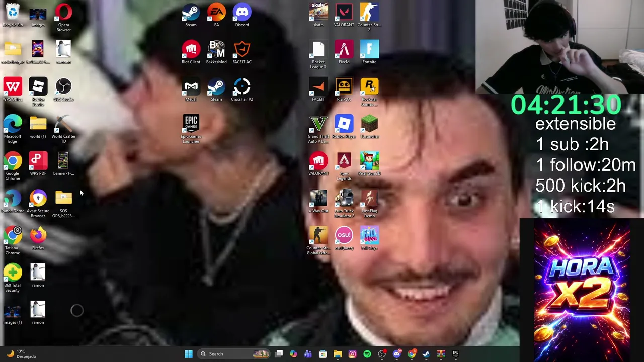The image size is (644, 362).
Task: Open the weather widget showing 13°C
Action: (x=21, y=354)
